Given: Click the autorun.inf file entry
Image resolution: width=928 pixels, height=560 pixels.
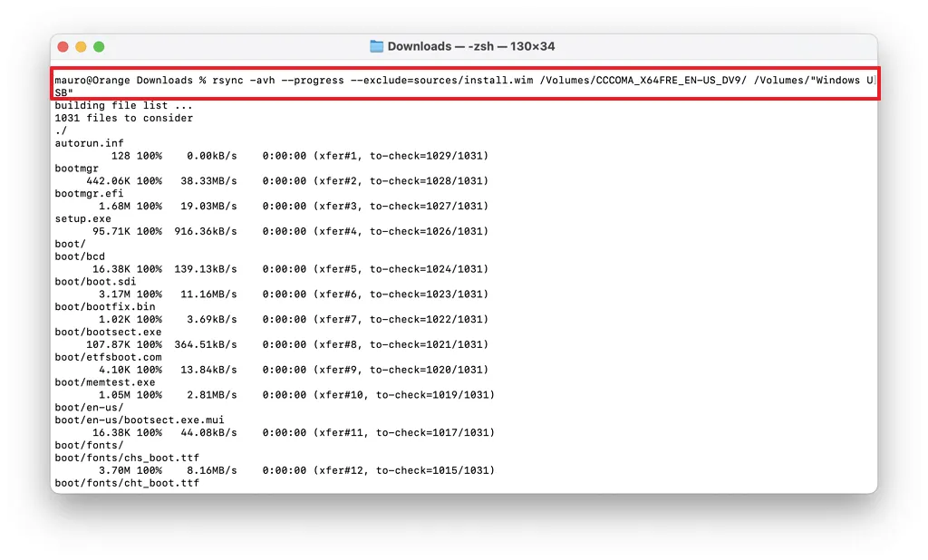Looking at the screenshot, I should pos(88,142).
